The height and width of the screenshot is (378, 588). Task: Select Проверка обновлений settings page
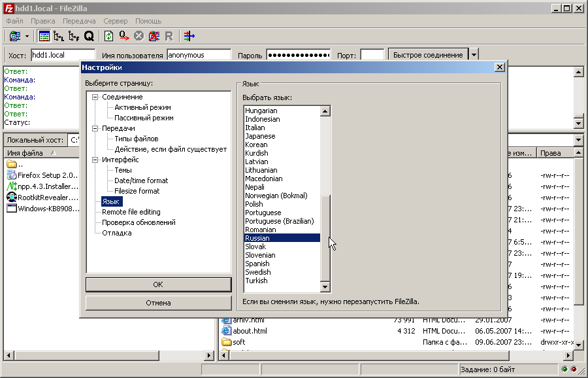coord(139,222)
